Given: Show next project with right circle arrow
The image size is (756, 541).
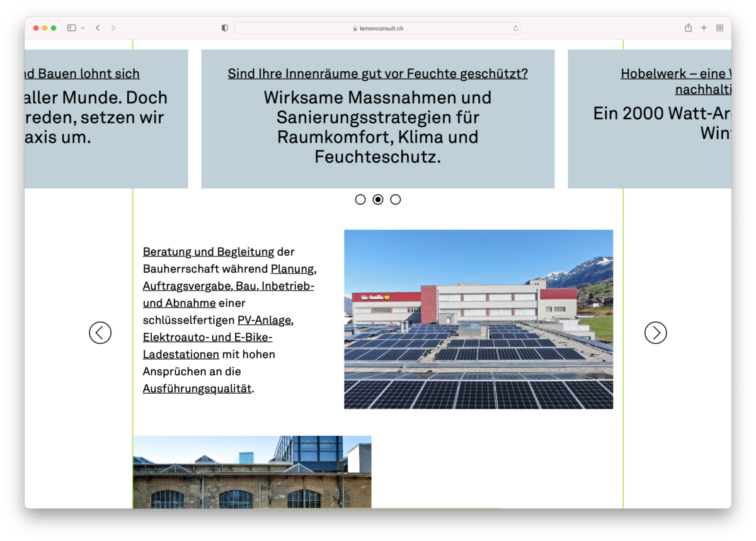Looking at the screenshot, I should [655, 333].
